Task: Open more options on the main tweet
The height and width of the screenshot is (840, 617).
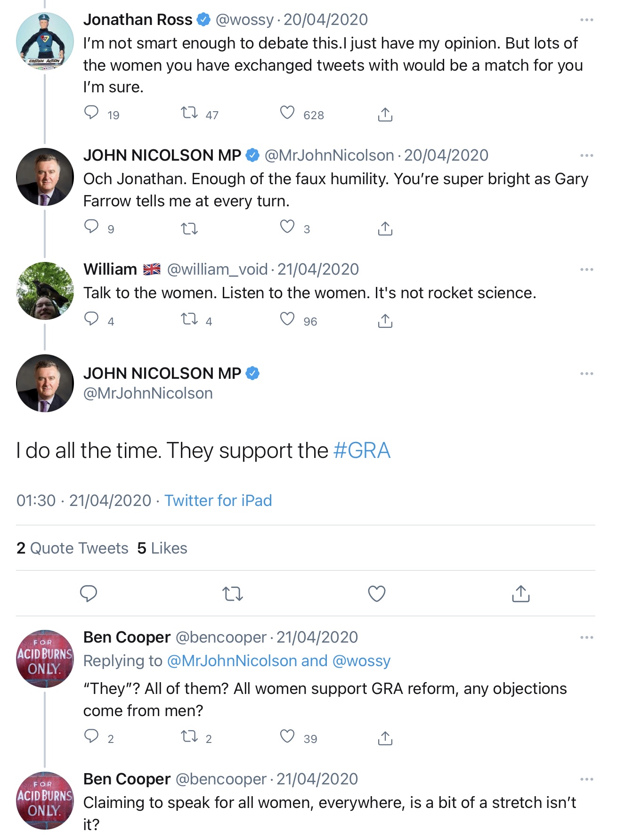Action: click(586, 374)
